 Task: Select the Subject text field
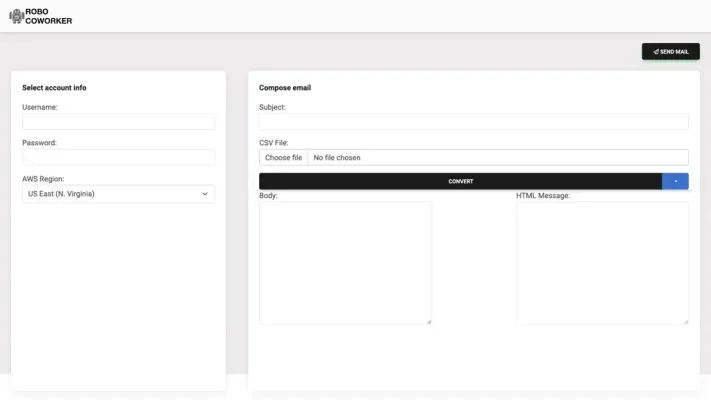[473, 122]
